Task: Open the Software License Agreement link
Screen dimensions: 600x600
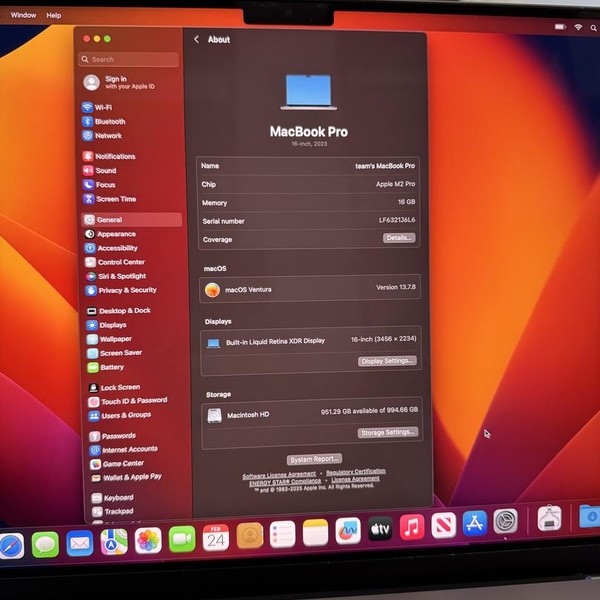Action: 279,475
